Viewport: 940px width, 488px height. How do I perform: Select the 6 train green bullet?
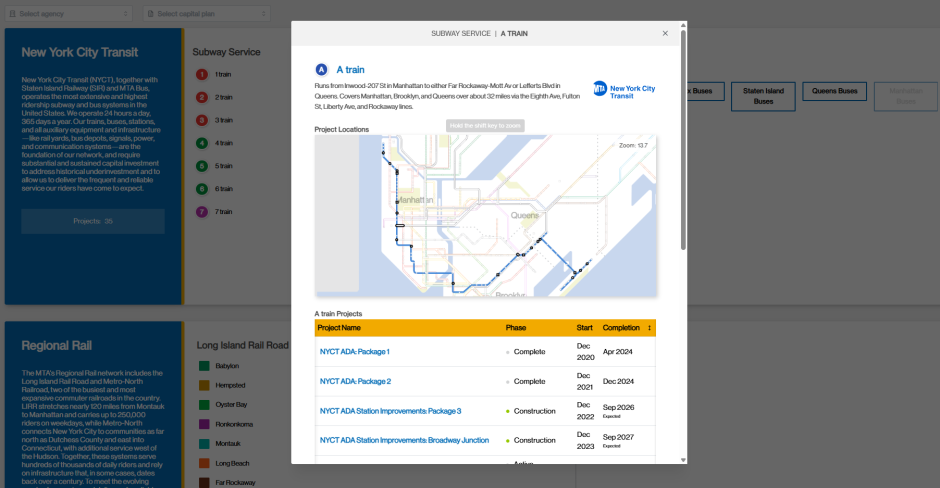point(202,189)
